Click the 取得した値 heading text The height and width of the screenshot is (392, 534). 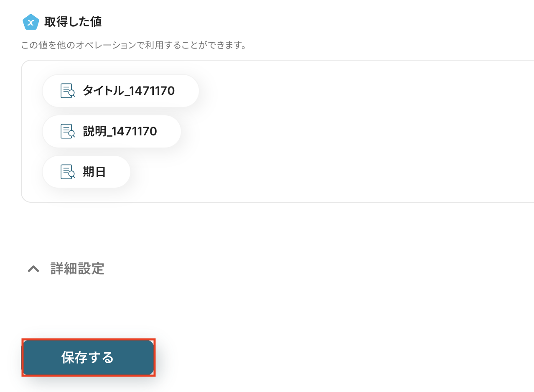[73, 22]
